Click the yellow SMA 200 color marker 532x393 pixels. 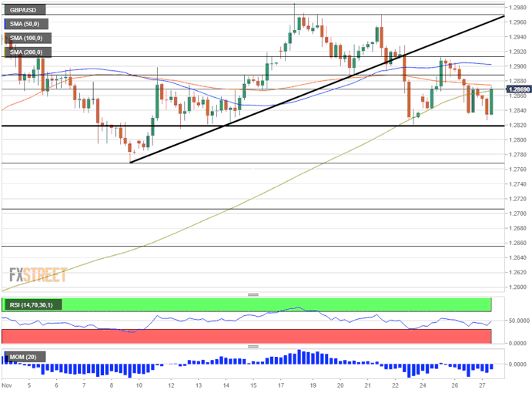click(5, 52)
